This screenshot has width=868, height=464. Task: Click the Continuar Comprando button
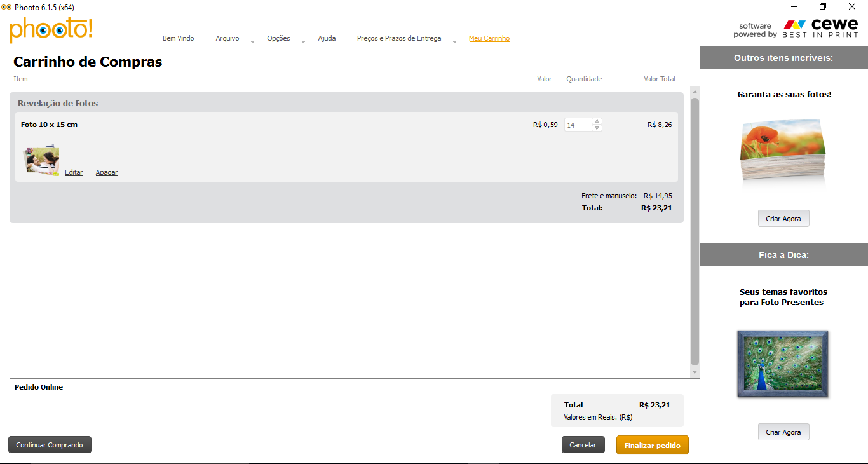tap(50, 445)
